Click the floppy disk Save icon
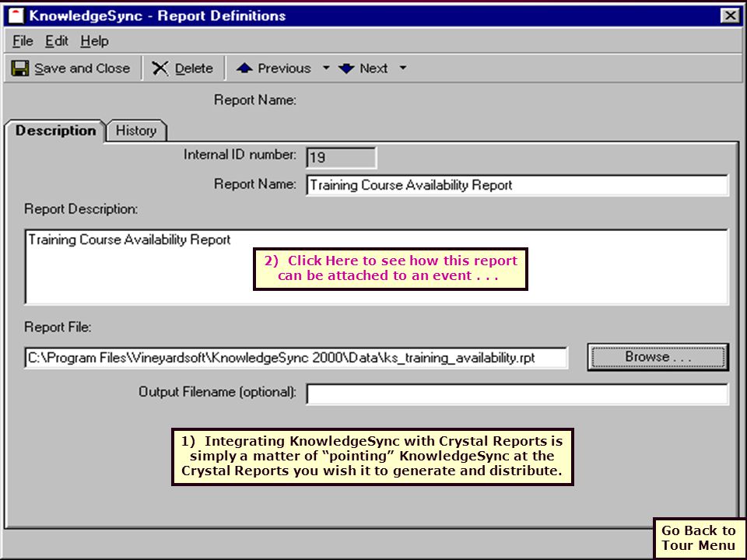 pyautogui.click(x=20, y=68)
